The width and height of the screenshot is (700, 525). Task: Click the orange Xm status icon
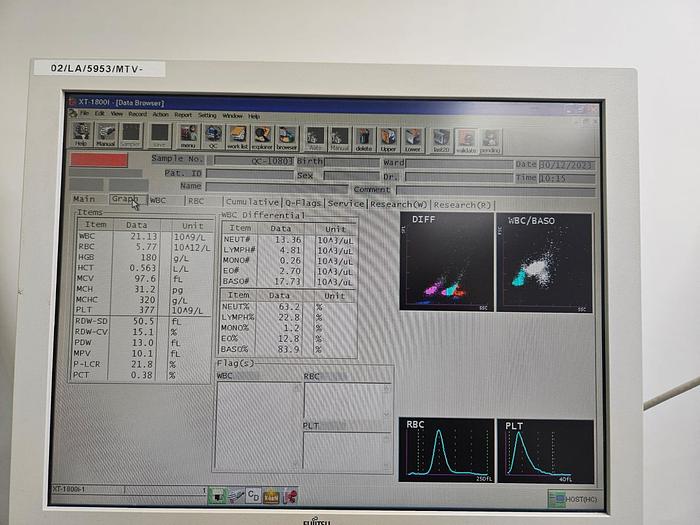point(271,496)
